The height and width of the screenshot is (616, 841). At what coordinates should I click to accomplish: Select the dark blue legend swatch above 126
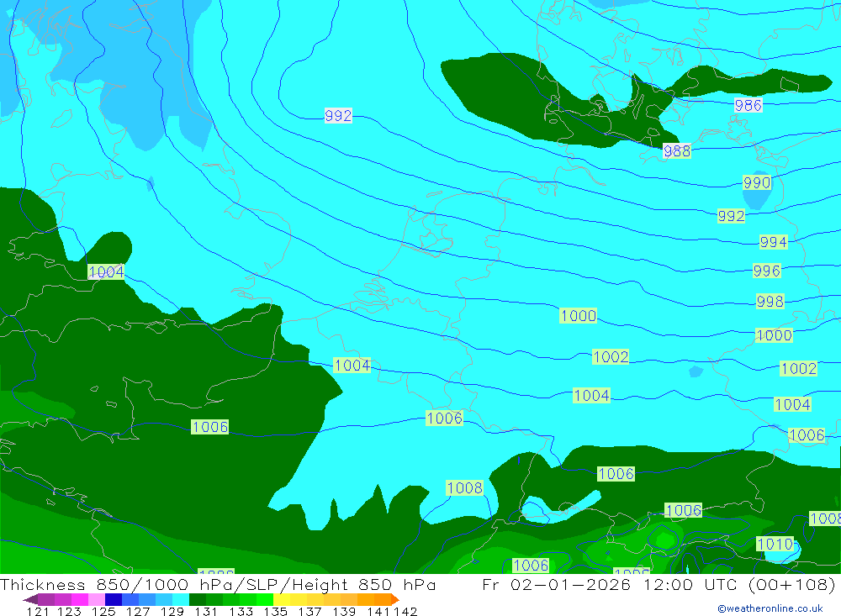(114, 599)
